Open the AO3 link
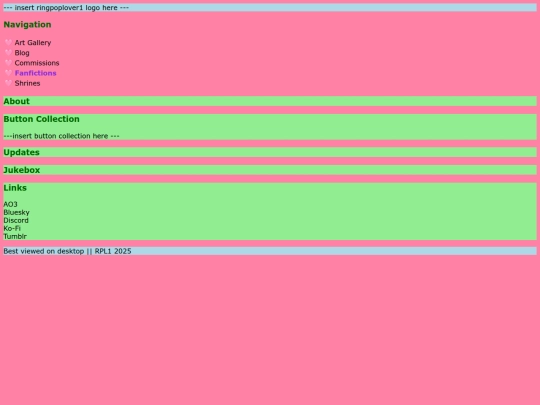This screenshot has height=405, width=540. (x=10, y=204)
